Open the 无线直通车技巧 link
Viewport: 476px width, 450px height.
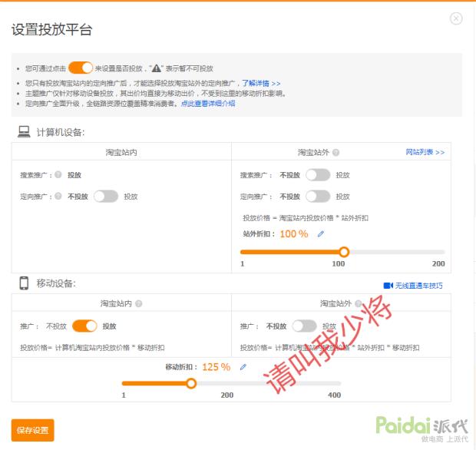[418, 286]
